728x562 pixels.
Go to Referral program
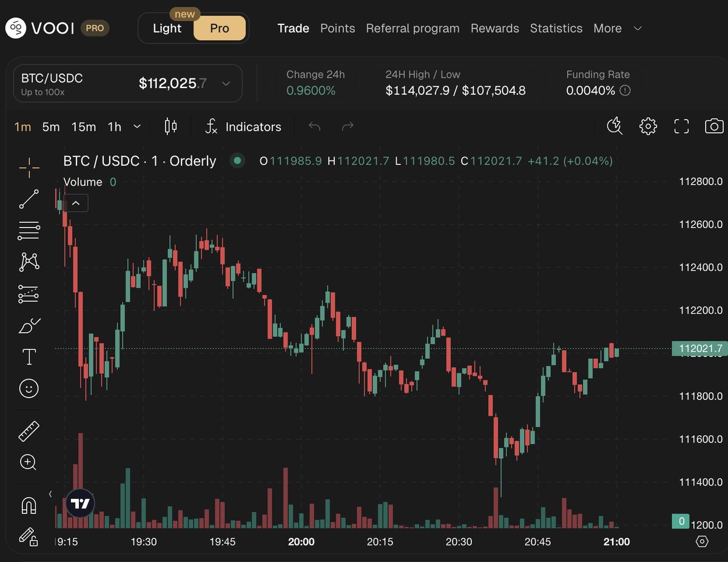[413, 28]
